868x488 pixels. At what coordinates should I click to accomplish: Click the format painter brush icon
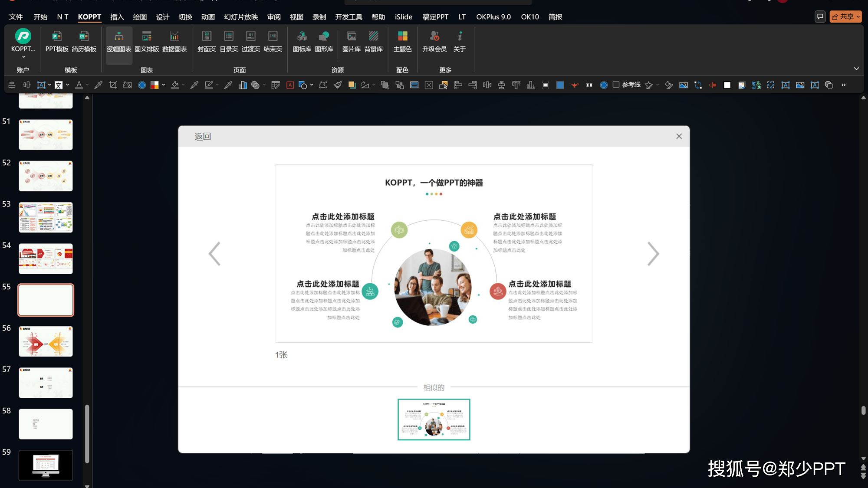click(x=338, y=85)
